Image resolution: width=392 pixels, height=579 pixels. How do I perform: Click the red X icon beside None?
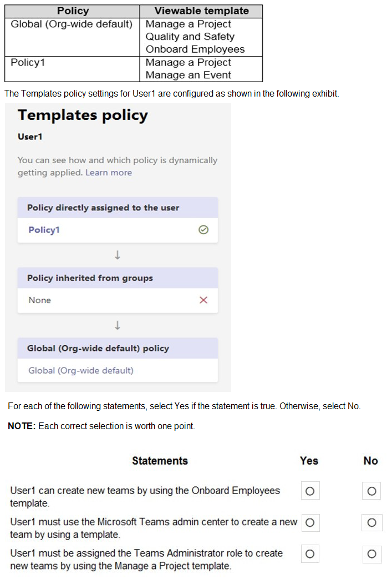[x=203, y=300]
